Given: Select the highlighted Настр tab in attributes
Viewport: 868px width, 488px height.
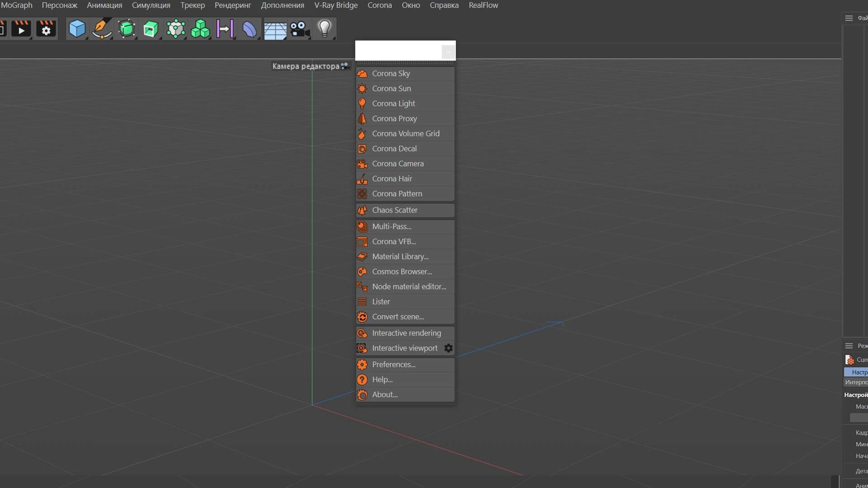Looking at the screenshot, I should coord(856,372).
